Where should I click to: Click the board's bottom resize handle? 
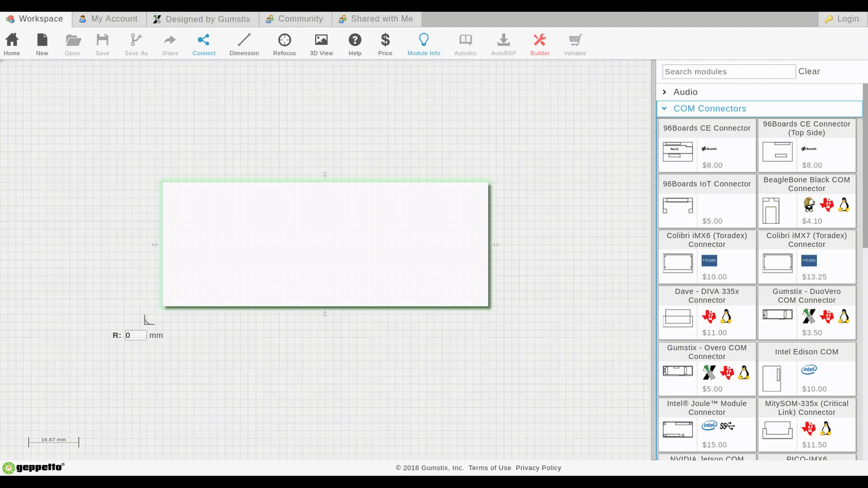click(325, 314)
